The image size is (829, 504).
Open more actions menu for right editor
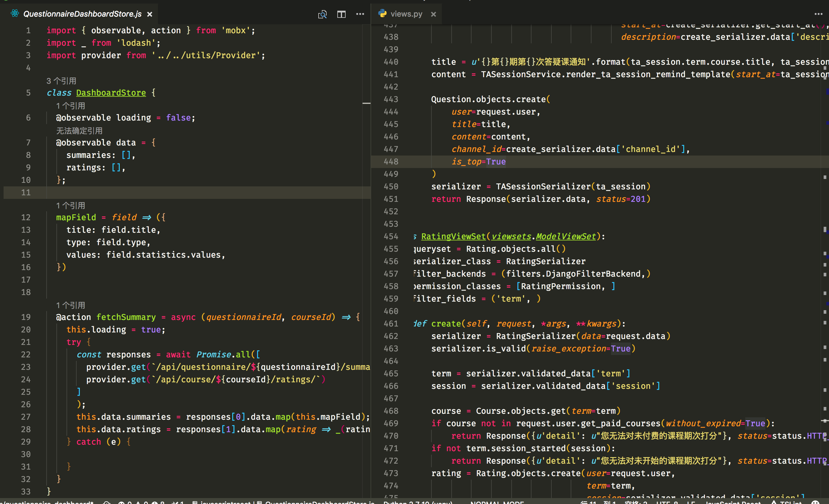[x=818, y=14]
